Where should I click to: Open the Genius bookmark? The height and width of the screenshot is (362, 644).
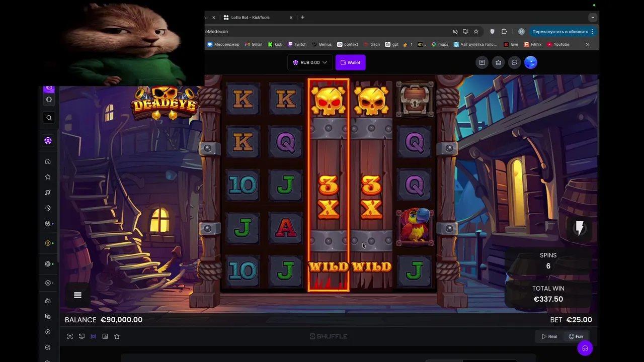click(x=322, y=44)
